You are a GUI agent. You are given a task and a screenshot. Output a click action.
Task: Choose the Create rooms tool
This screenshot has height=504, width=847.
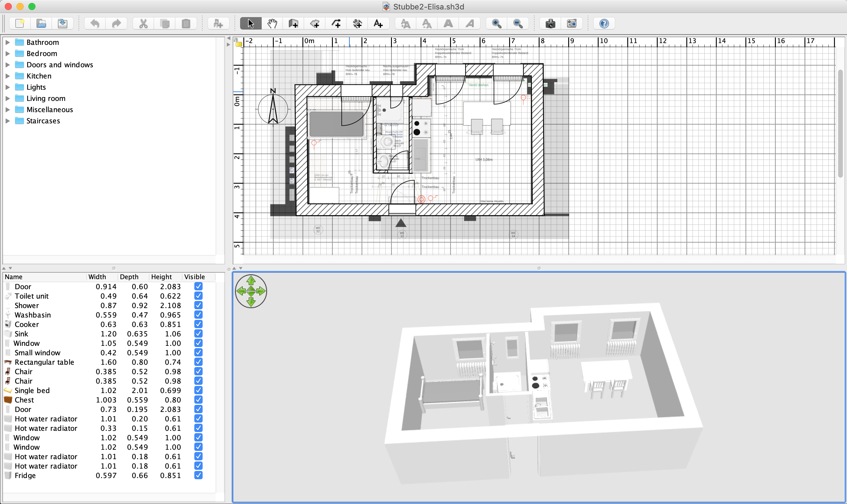click(x=315, y=23)
